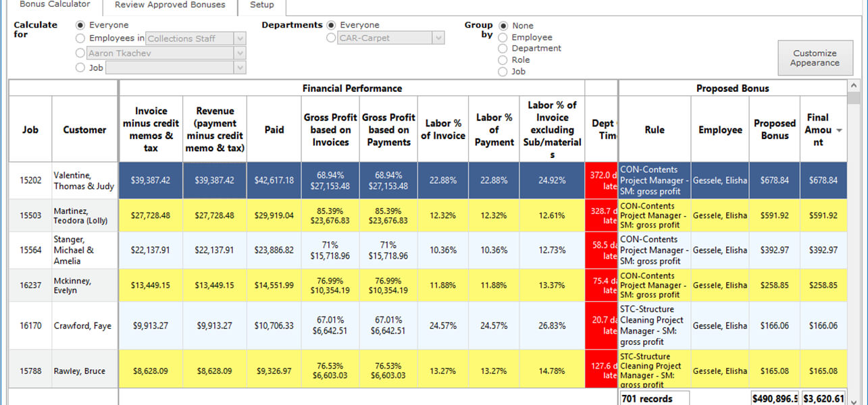Open the Setup tab
The width and height of the screenshot is (868, 405).
coord(261,5)
